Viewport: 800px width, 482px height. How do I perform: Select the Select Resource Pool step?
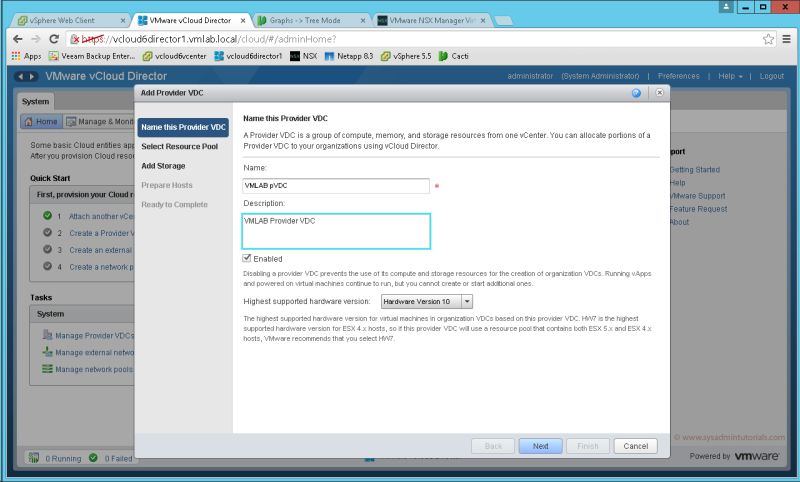tap(180, 146)
